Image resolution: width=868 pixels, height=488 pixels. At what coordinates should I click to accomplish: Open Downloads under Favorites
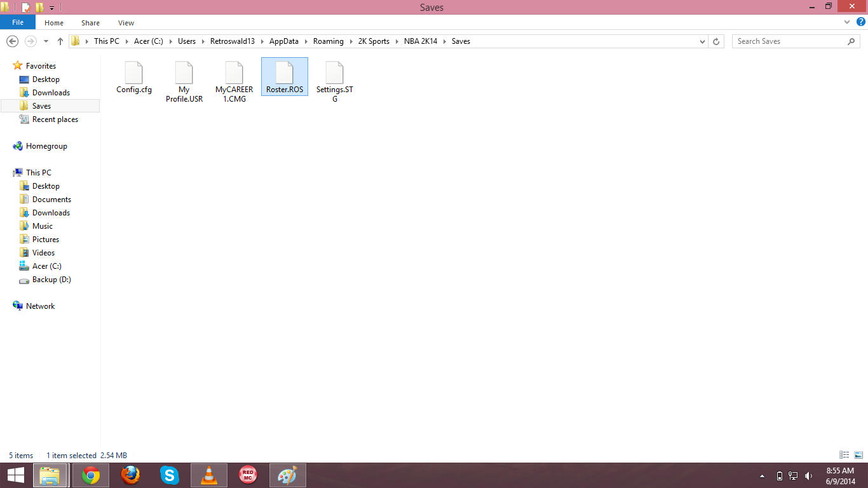pos(51,93)
